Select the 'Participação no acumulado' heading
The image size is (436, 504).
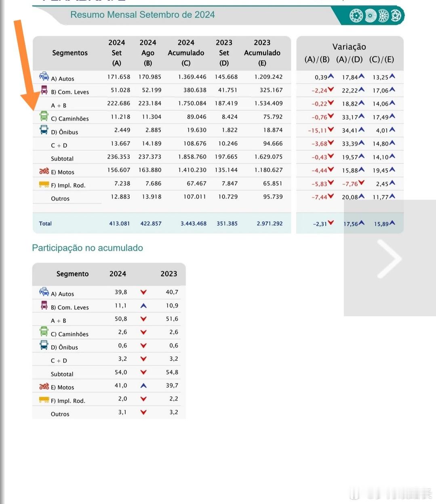pyautogui.click(x=87, y=248)
